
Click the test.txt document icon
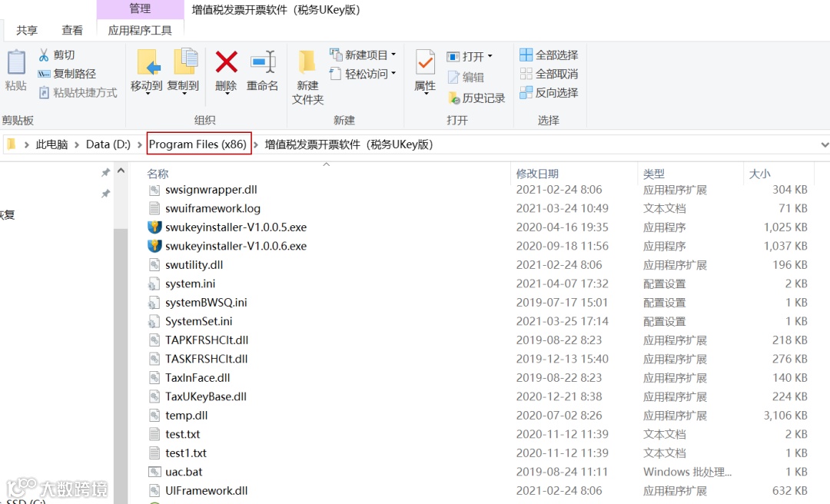tap(154, 434)
